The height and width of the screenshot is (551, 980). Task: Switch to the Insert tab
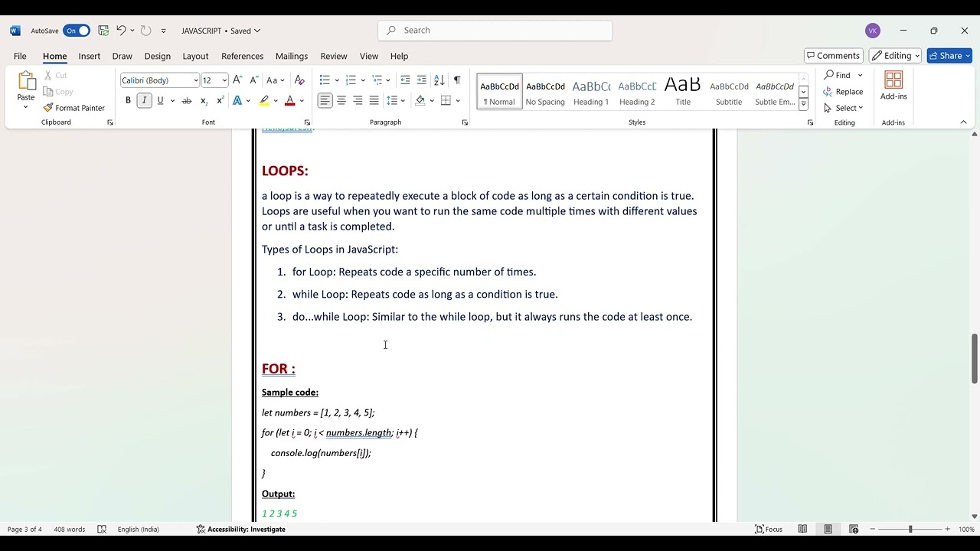point(89,56)
